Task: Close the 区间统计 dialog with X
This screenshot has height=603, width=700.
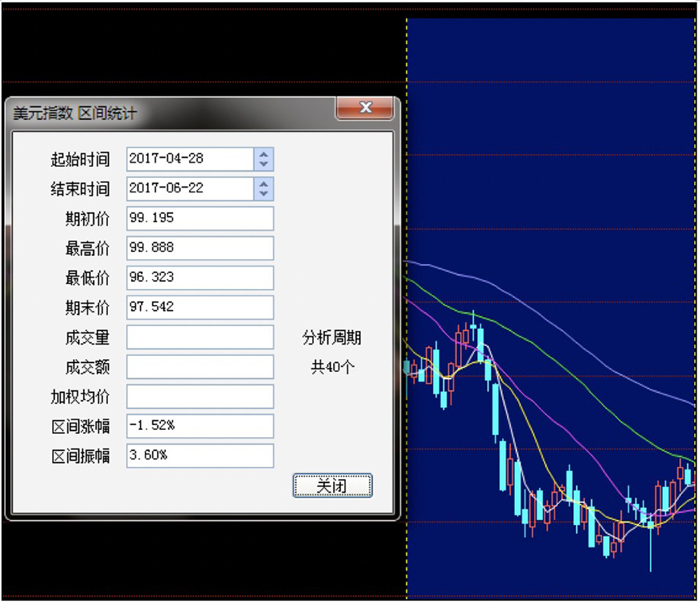Action: (365, 108)
